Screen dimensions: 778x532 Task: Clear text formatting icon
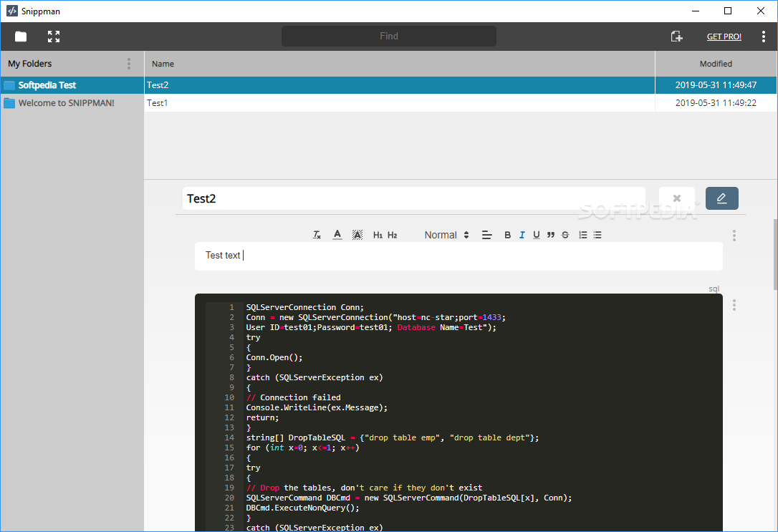317,235
